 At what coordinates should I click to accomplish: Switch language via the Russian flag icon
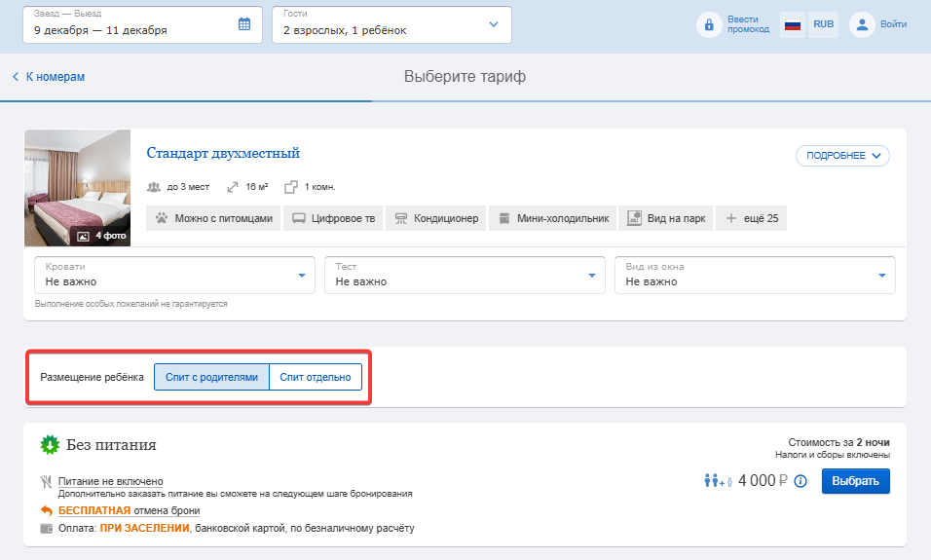pos(792,25)
